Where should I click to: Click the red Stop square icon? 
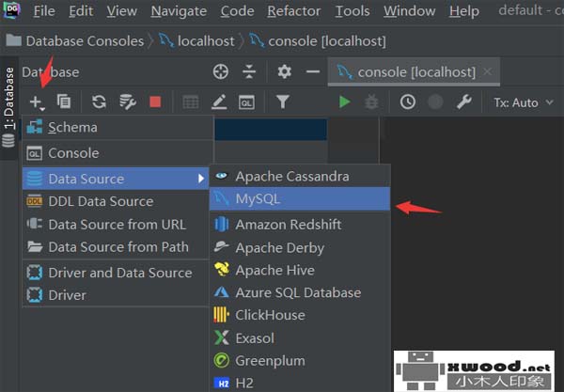click(x=155, y=102)
